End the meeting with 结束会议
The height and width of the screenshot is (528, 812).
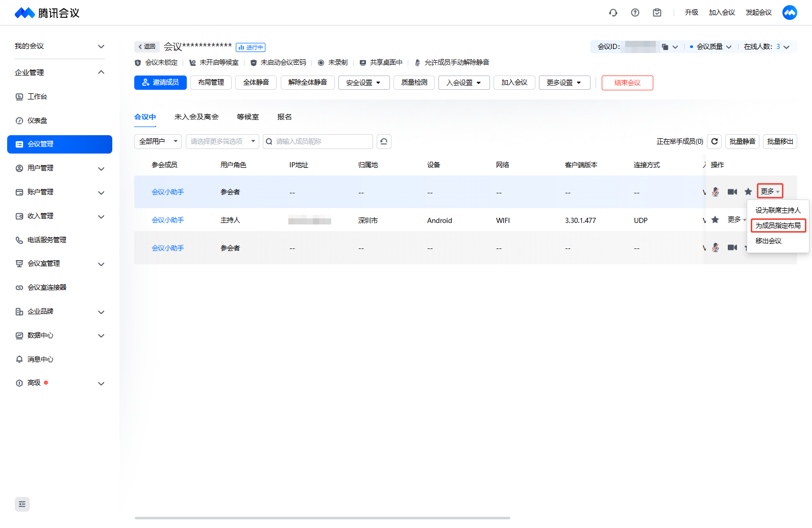click(x=627, y=83)
